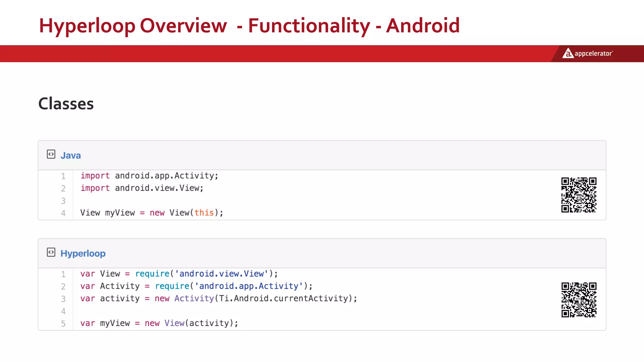Screen dimensions: 644x362
Task: Click the 'var myView = new View(activity)' line
Action: pos(159,323)
